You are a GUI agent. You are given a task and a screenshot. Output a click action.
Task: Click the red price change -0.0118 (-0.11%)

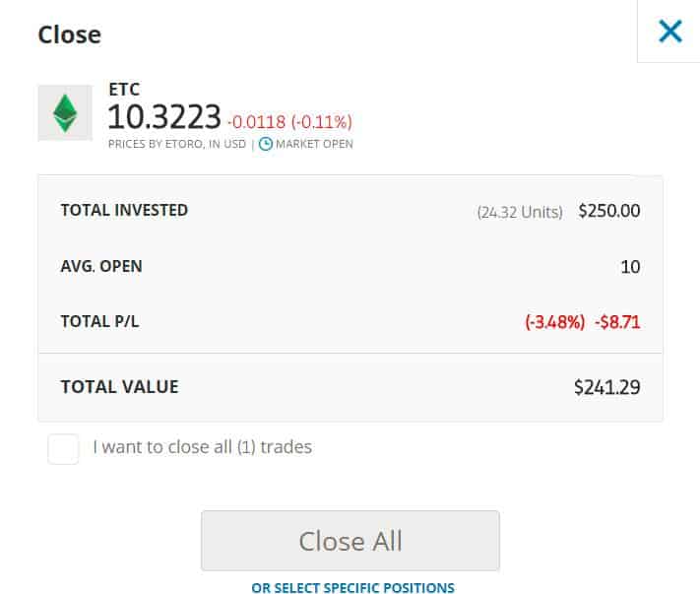288,122
